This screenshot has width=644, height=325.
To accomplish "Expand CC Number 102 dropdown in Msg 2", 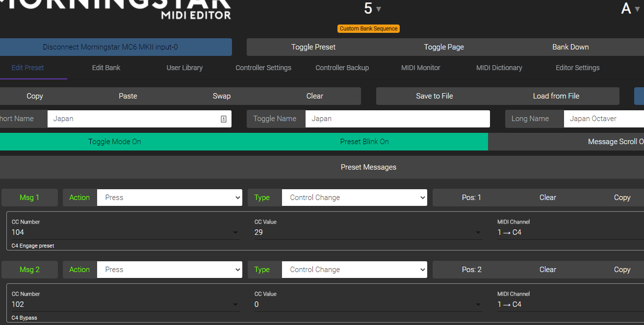I will click(x=235, y=305).
